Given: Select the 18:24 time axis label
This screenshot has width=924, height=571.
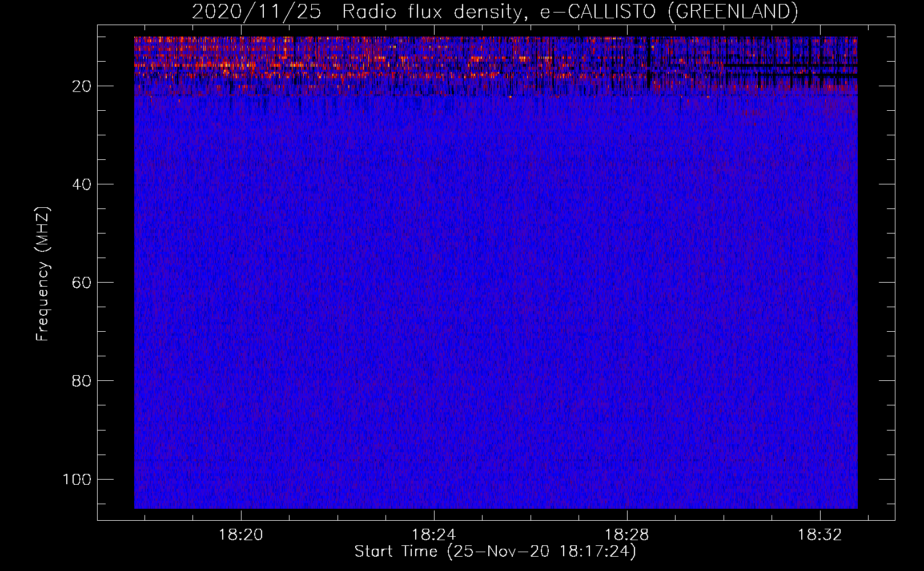Looking at the screenshot, I should 434,535.
